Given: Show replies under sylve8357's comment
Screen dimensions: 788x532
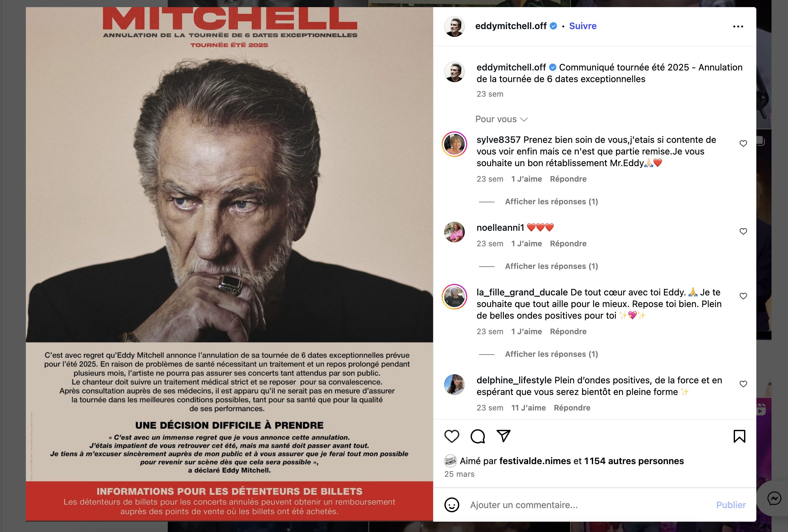Looking at the screenshot, I should click(551, 202).
